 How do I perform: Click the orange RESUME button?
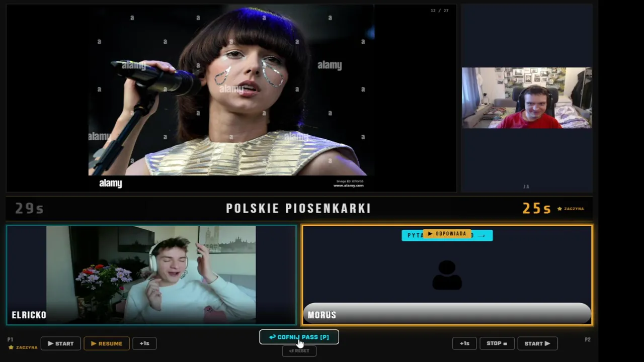[107, 343]
